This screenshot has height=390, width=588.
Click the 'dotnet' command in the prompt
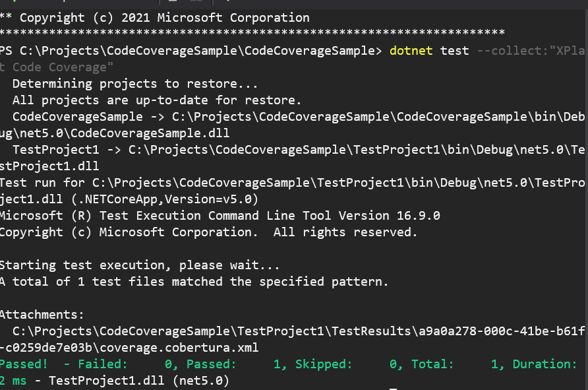tap(411, 51)
